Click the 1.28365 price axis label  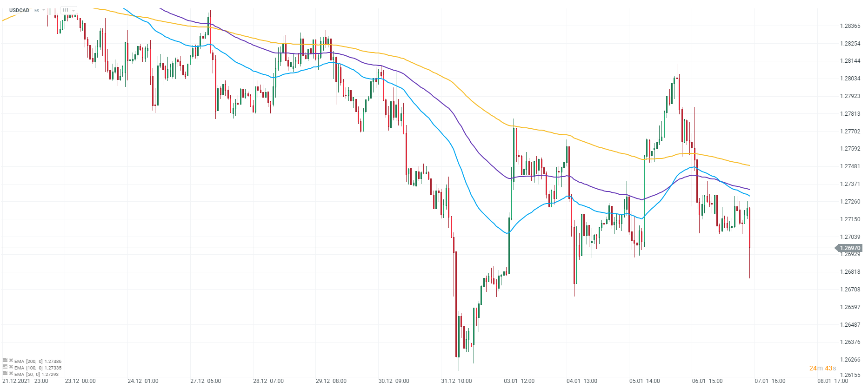coord(850,26)
